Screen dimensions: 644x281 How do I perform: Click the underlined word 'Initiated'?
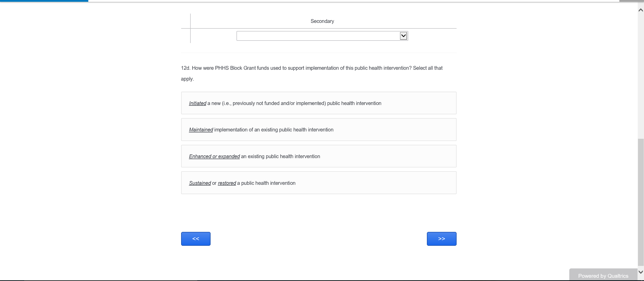coord(197,103)
